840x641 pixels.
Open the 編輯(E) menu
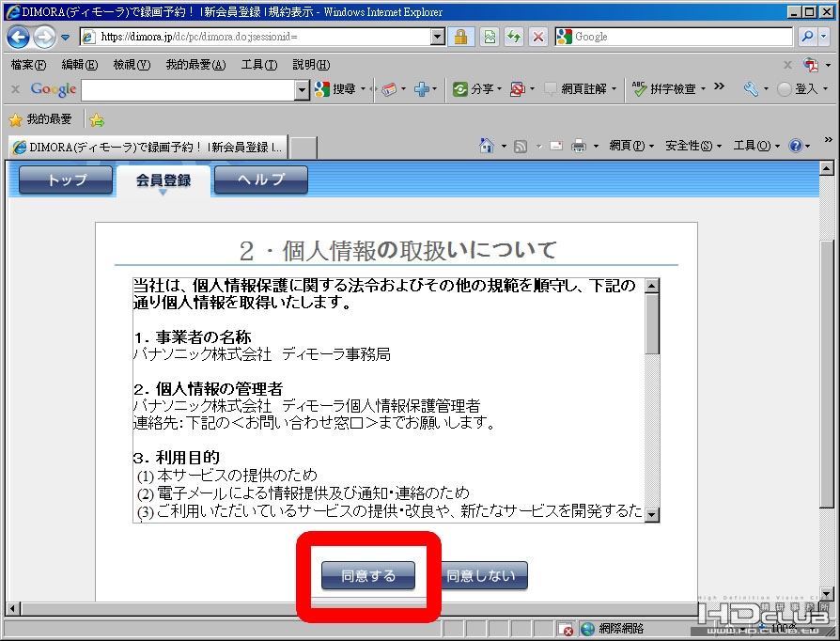click(x=80, y=65)
